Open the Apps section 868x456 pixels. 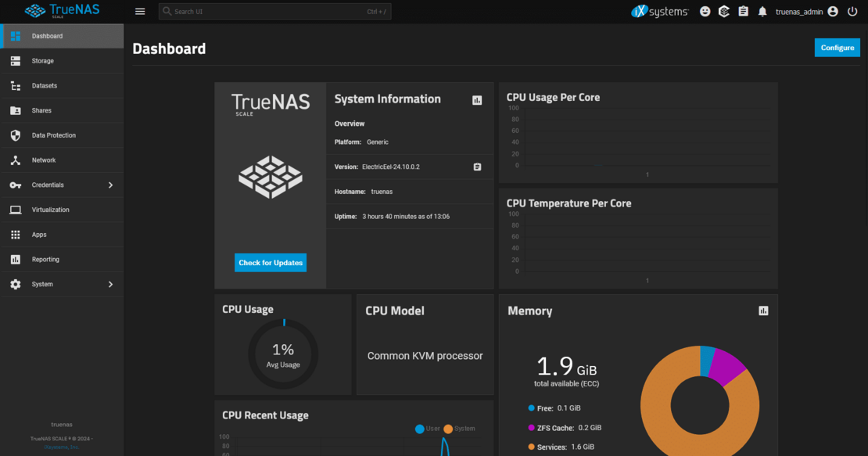pos(39,234)
